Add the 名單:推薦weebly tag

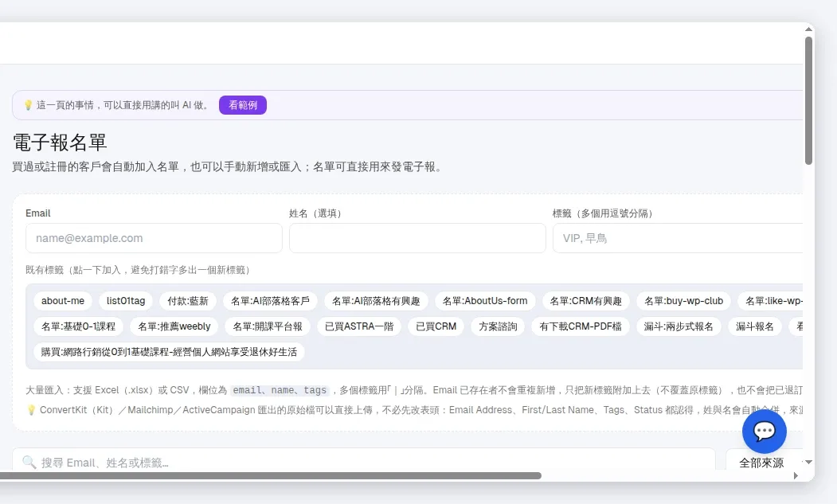174,326
